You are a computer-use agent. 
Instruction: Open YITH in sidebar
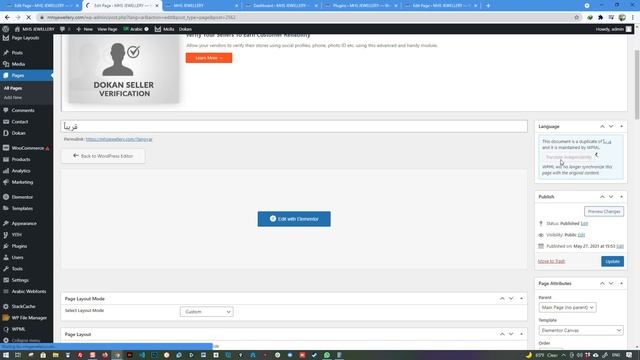click(17, 235)
